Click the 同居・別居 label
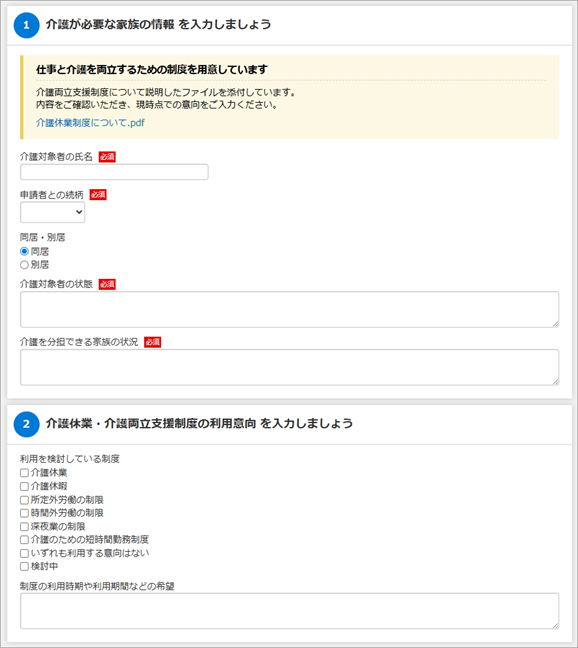The width and height of the screenshot is (578, 648). [x=43, y=238]
